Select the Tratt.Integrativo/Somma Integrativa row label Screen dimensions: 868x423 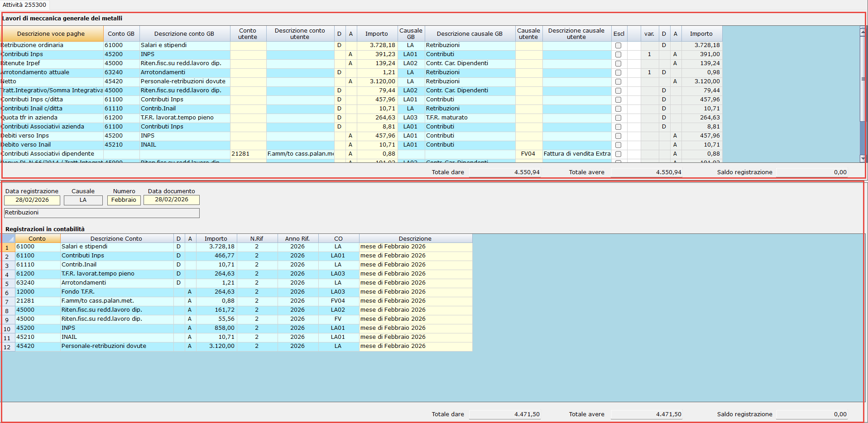pos(53,90)
